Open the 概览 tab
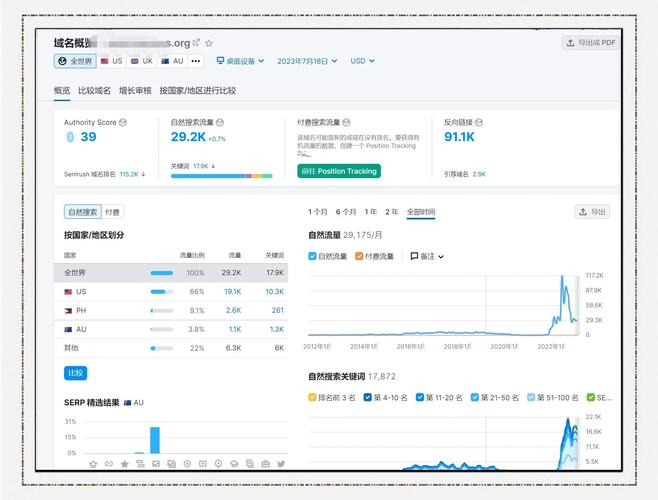The height and width of the screenshot is (500, 658). point(62,91)
